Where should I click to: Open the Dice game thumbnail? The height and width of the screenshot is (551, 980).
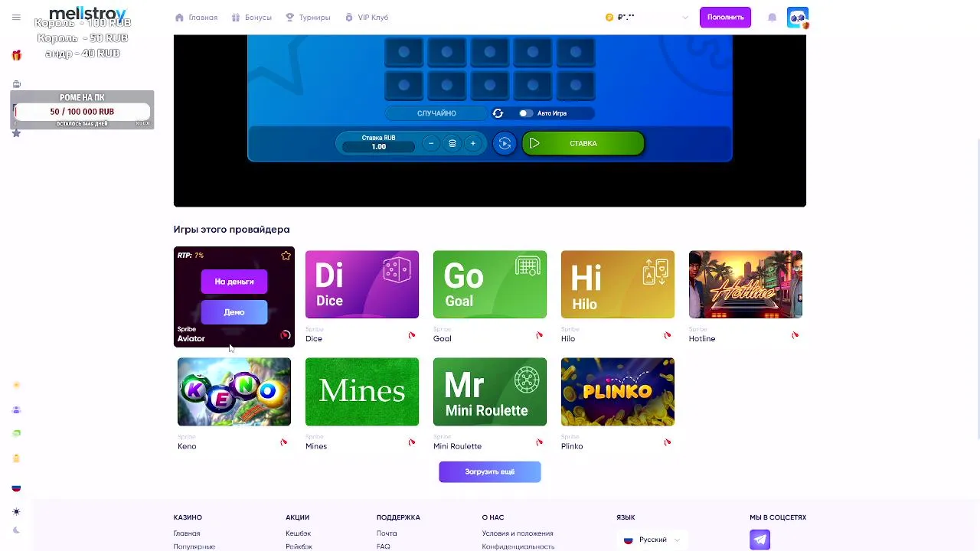click(362, 284)
